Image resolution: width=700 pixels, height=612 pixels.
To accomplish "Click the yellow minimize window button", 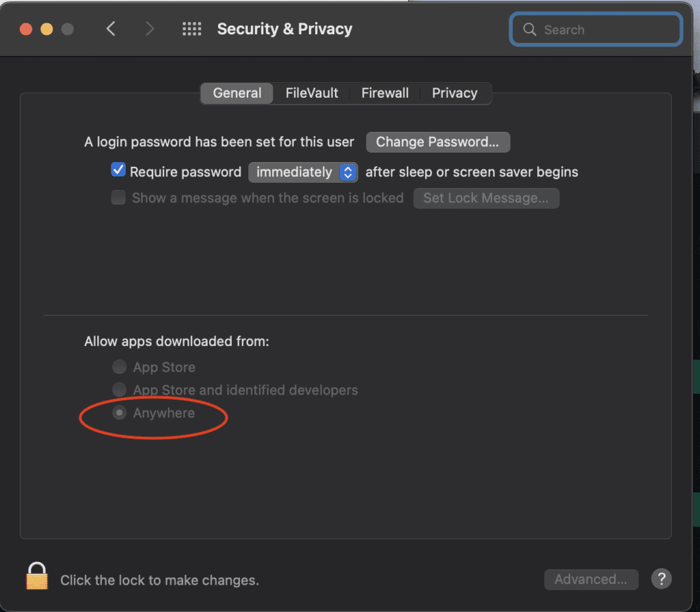I will click(x=46, y=29).
